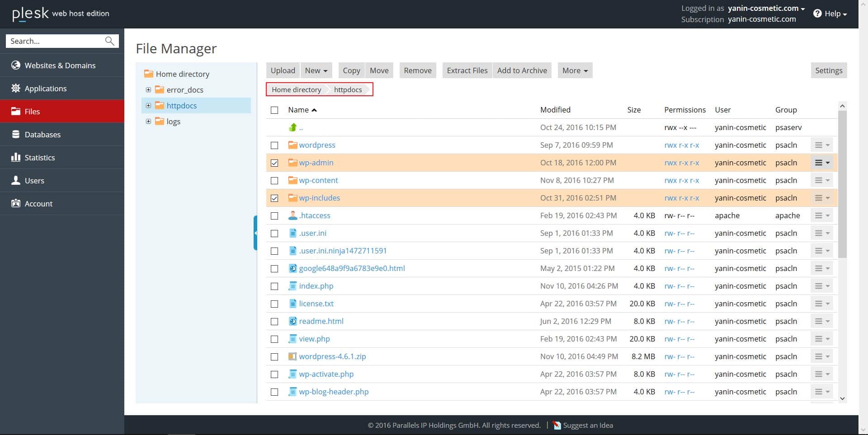Click the Home directory folder icon in tree
This screenshot has height=435, width=868.
148,74
